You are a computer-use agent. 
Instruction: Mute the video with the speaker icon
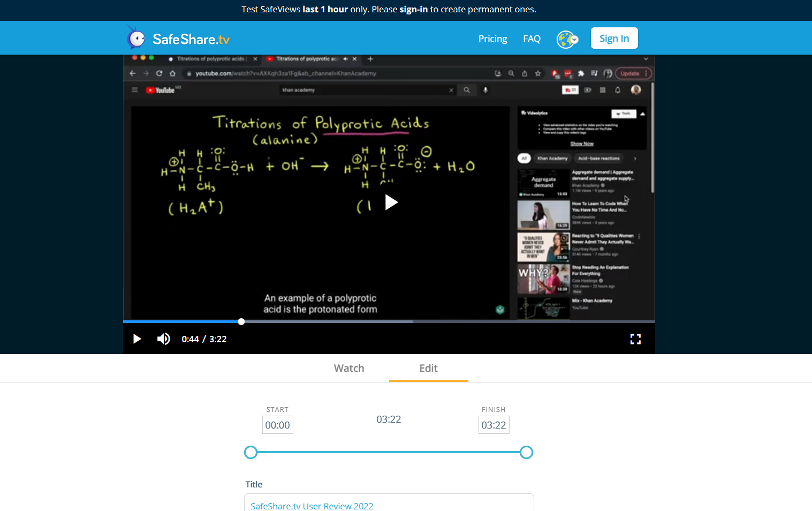[x=163, y=339]
